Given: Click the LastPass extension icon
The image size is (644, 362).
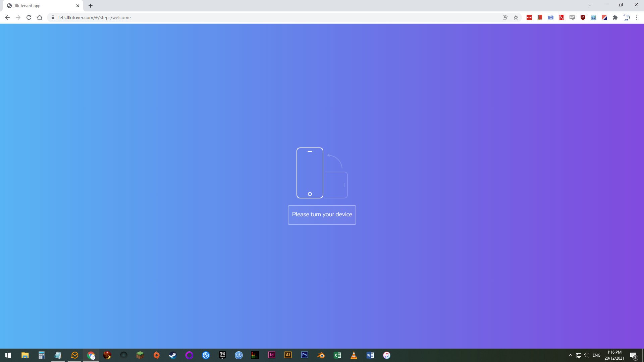Looking at the screenshot, I should (x=529, y=17).
